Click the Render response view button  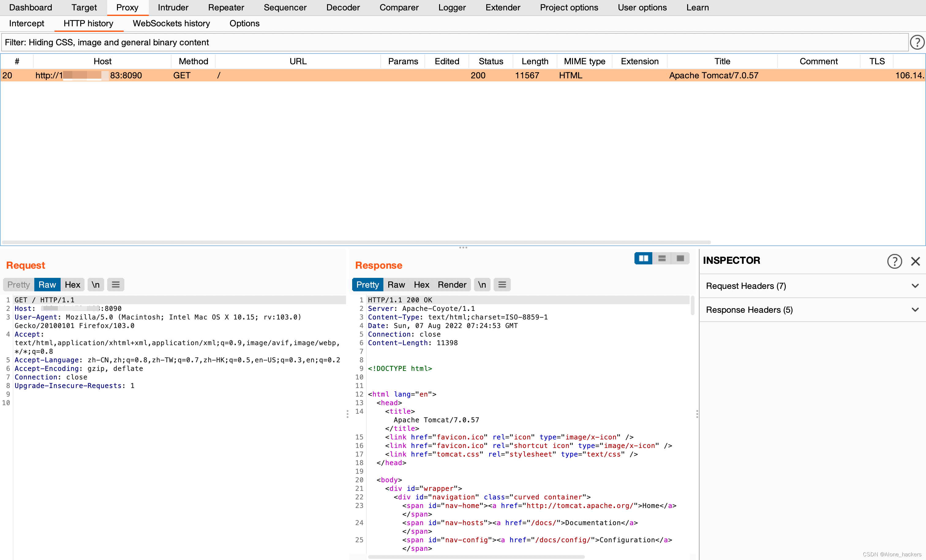[452, 285]
